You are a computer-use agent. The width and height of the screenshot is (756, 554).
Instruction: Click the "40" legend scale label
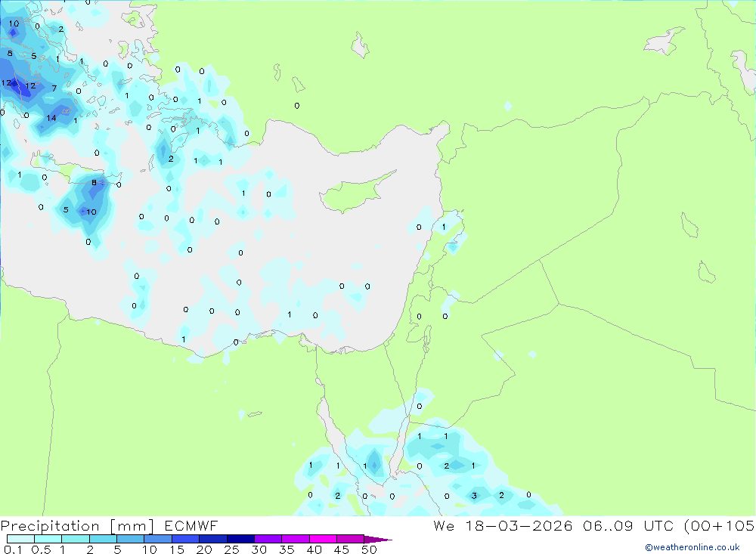click(x=314, y=549)
